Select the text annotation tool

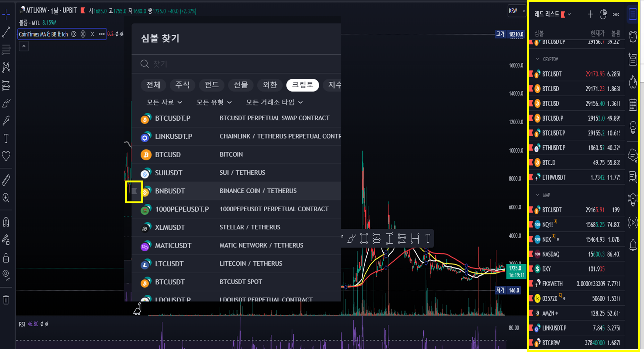(6, 139)
